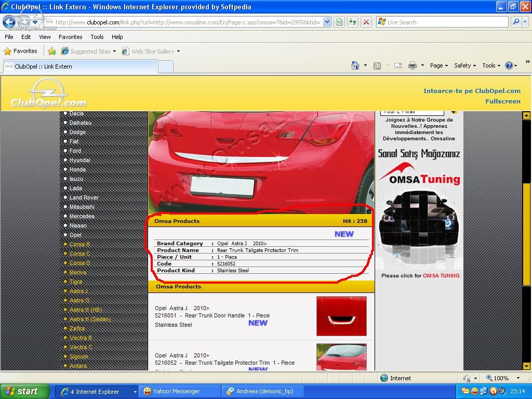Select Astra J in the Opel list
Image resolution: width=532 pixels, height=399 pixels.
[78, 291]
